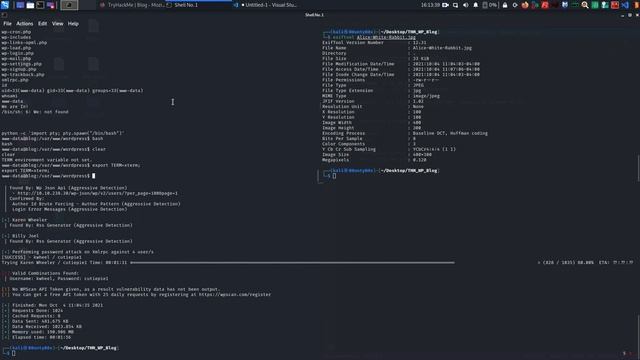Click the 'xmlrpc.php' file listing entry

(x=15, y=80)
